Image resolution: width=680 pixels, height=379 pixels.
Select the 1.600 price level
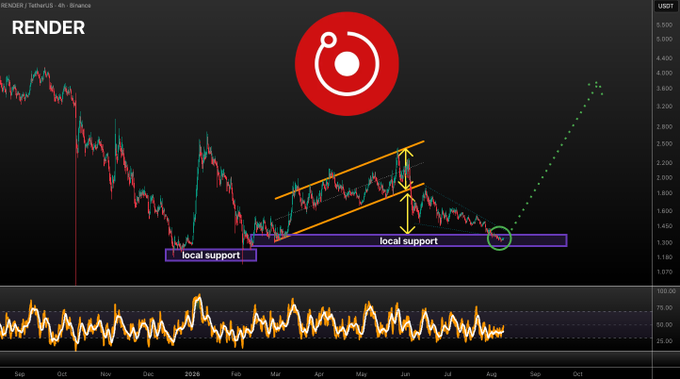[x=664, y=211]
